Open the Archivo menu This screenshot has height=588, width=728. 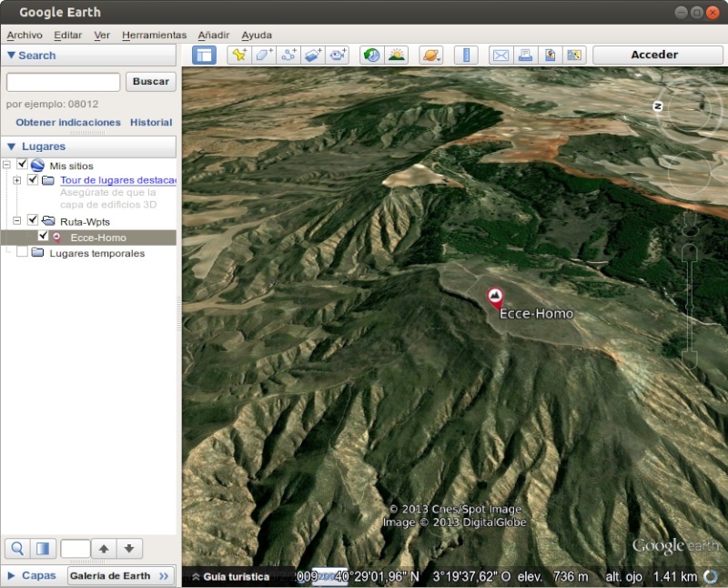[25, 35]
